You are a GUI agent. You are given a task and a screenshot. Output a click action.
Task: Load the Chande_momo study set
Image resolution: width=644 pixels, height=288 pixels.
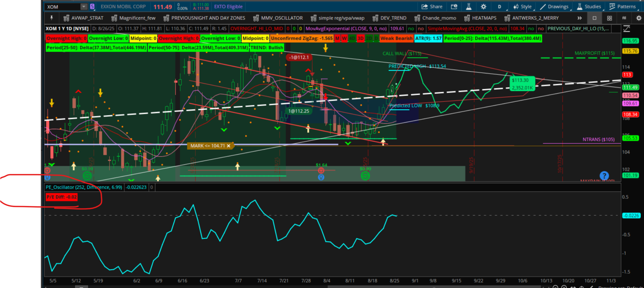[x=435, y=18]
